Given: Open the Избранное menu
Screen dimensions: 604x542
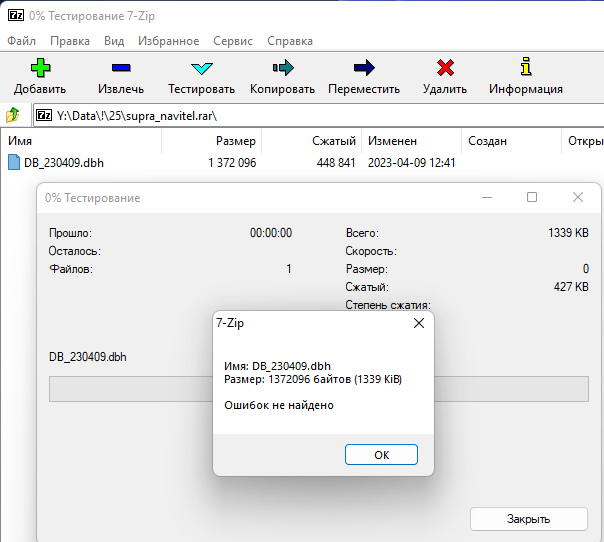Looking at the screenshot, I should 169,41.
